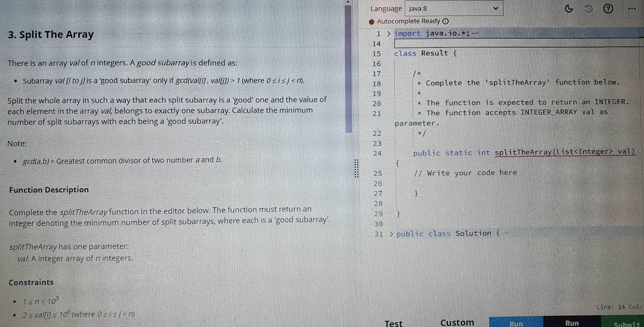Click the underlined splitTheArray function signature
The image size is (644, 327).
(565, 152)
